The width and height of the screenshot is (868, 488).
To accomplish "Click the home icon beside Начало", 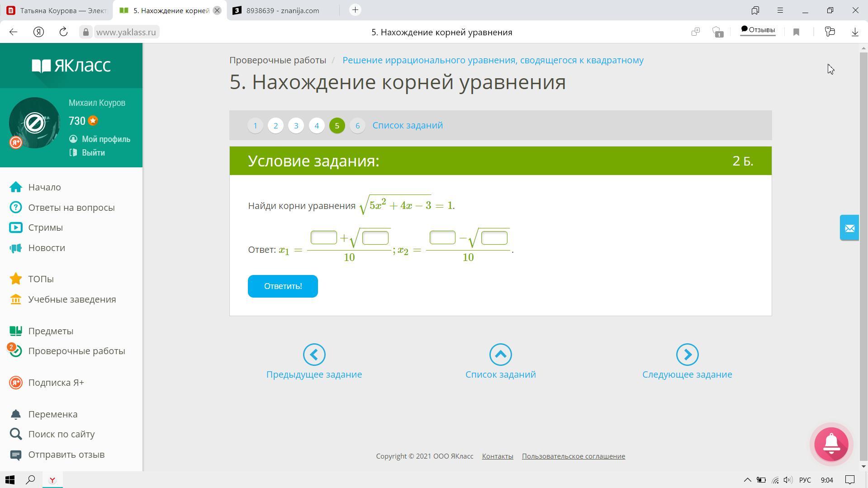I will point(16,187).
